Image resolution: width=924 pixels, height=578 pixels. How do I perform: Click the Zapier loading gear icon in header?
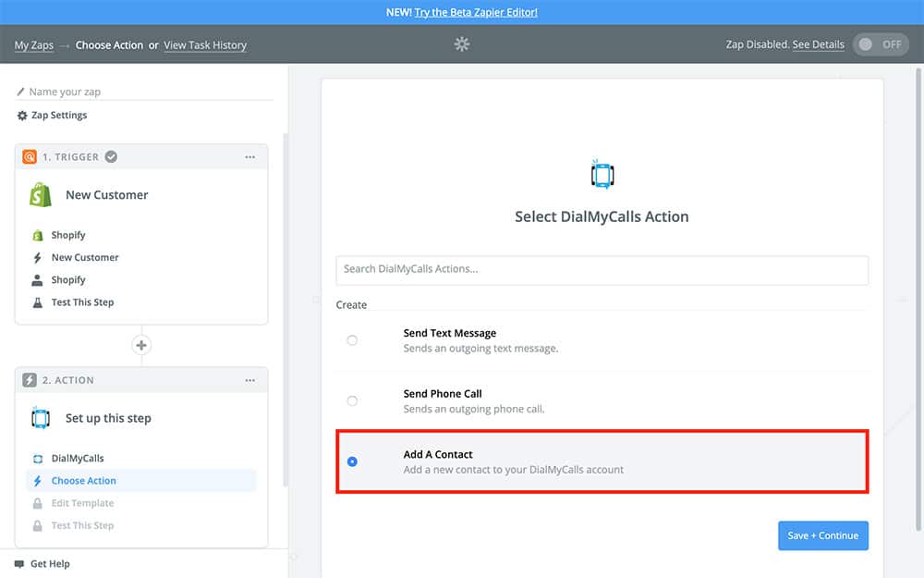(462, 44)
